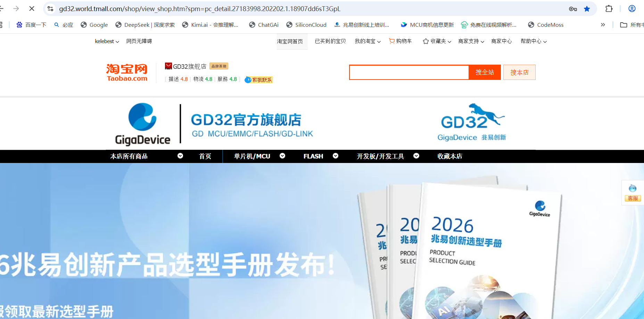Image resolution: width=644 pixels, height=319 pixels.
Task: Open the browser extensions puzzle icon
Action: coord(609,9)
